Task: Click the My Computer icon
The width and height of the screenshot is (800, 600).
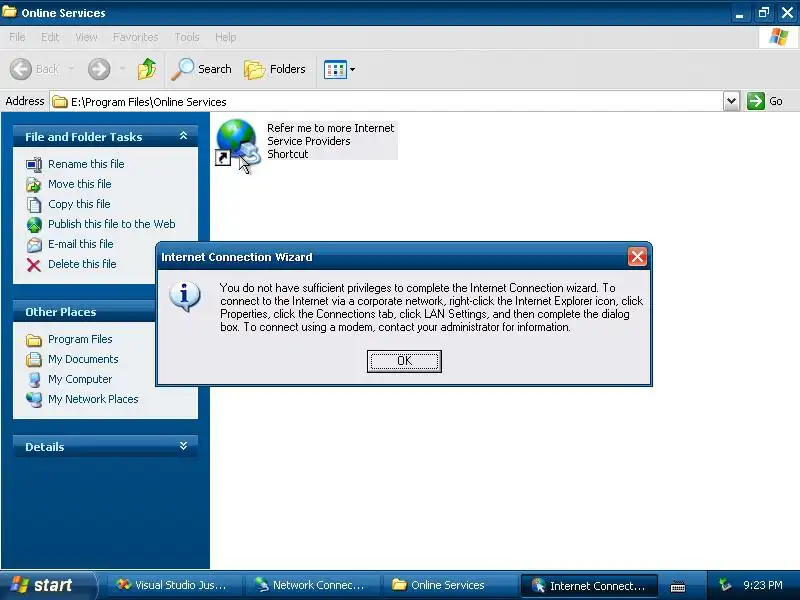Action: pyautogui.click(x=34, y=380)
